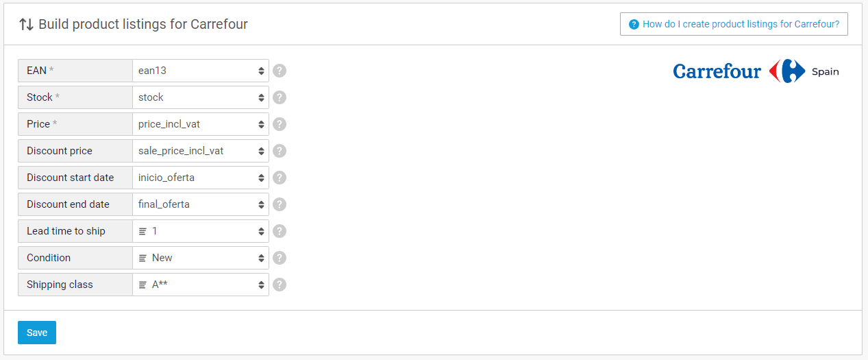Click the question mark next to Price
This screenshot has height=360, width=868.
[x=279, y=124]
